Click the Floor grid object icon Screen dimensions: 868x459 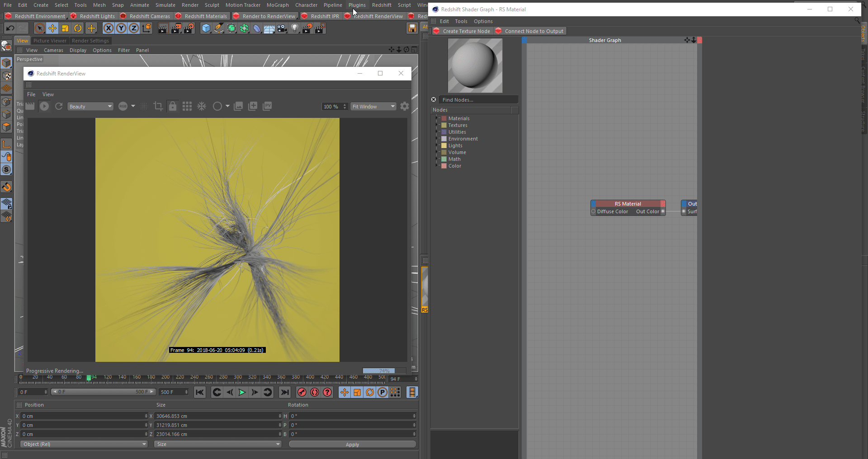coord(269,28)
